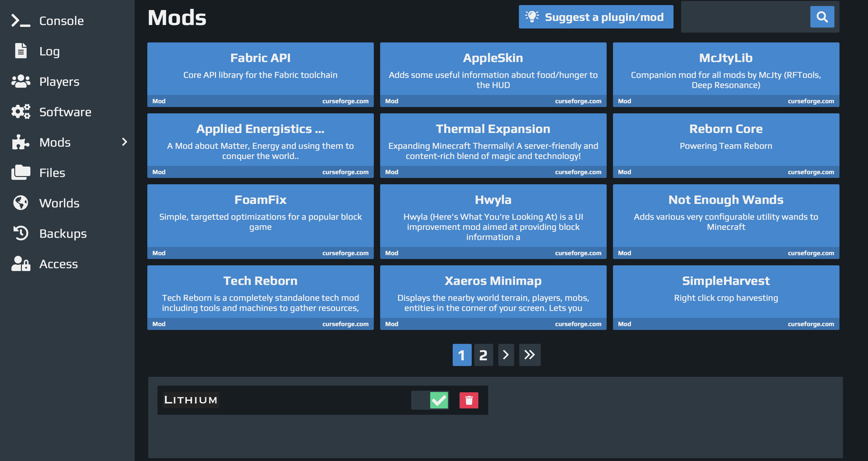Click curseforge.com on the SimpleHarvest card
This screenshot has width=868, height=461.
pyautogui.click(x=811, y=324)
